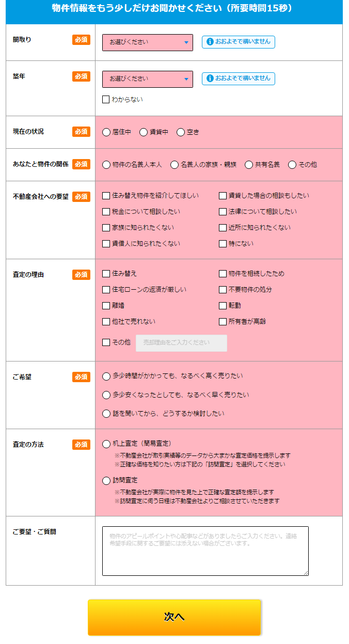
Task: Check 特にない checkbox
Action: tap(223, 244)
